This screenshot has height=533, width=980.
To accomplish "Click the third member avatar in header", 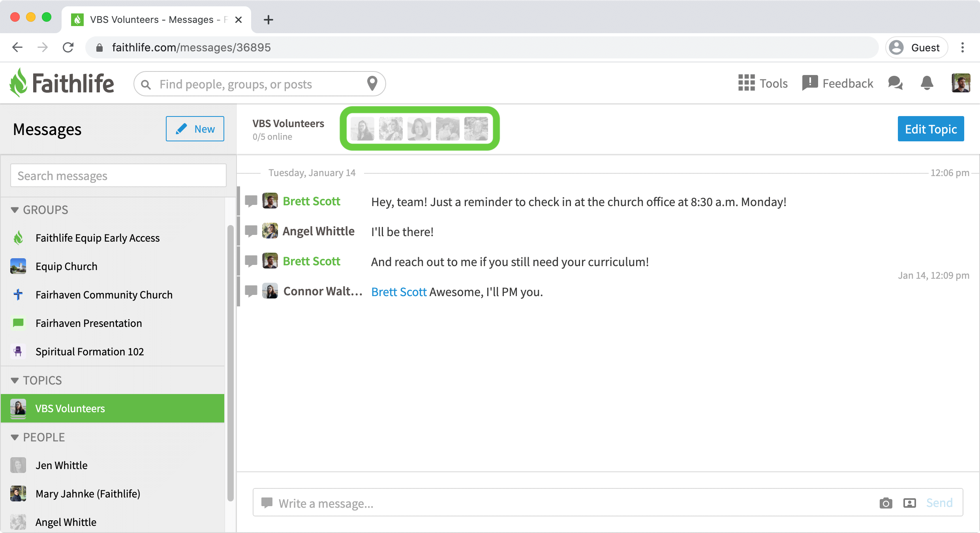I will point(419,129).
